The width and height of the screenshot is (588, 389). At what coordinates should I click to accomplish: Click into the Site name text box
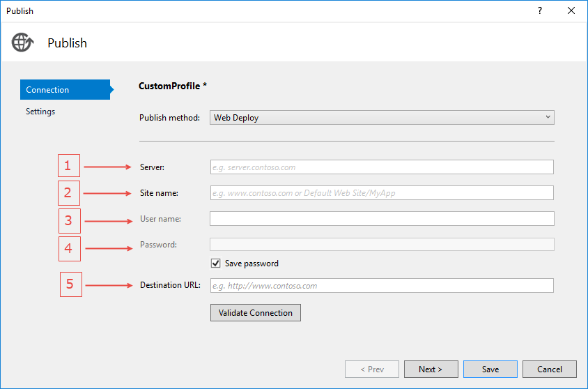382,193
